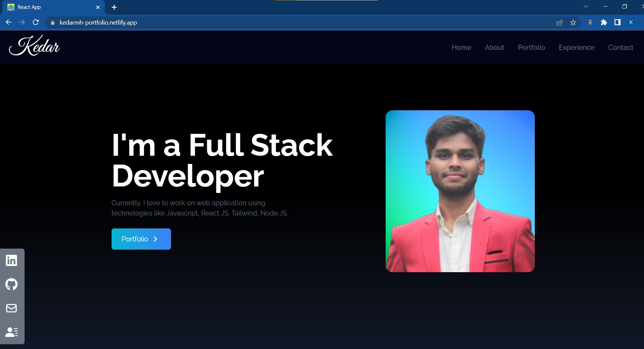This screenshot has height=349, width=644.
Task: Open the Chrome profile K avatar
Action: (x=631, y=22)
